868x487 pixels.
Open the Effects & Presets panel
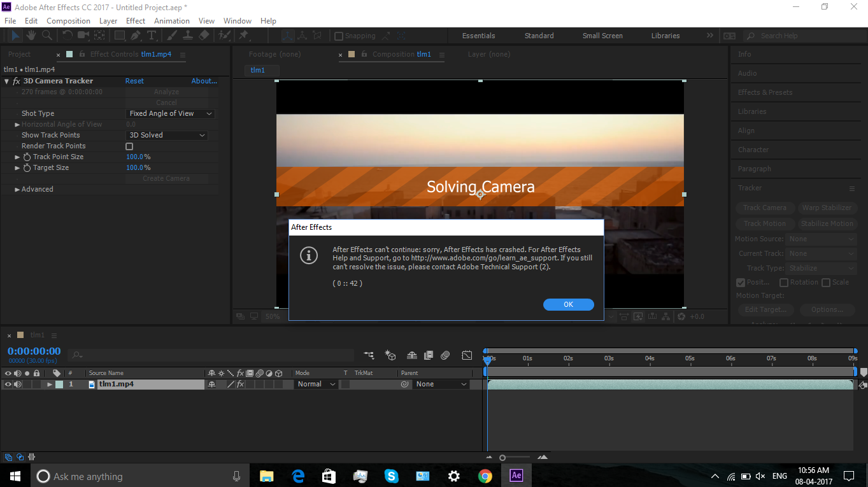click(x=765, y=92)
